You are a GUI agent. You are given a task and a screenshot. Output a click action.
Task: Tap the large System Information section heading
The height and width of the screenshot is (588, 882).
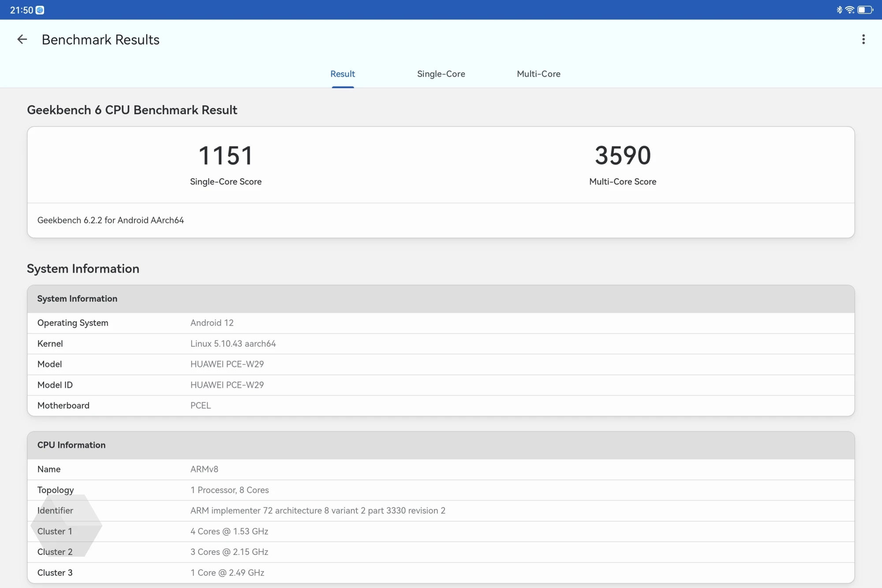click(x=83, y=269)
